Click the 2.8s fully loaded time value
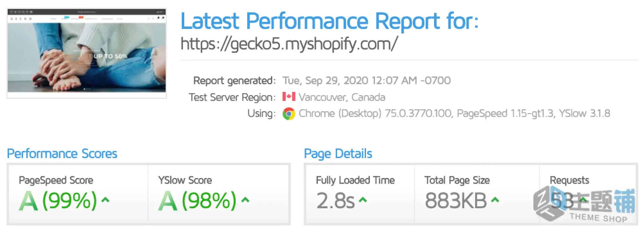644x232 pixels. [335, 201]
